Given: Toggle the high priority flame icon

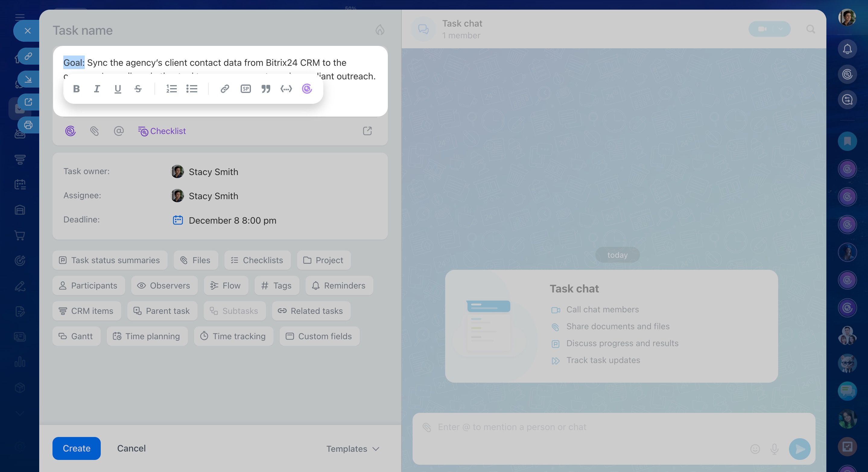Looking at the screenshot, I should pyautogui.click(x=380, y=30).
